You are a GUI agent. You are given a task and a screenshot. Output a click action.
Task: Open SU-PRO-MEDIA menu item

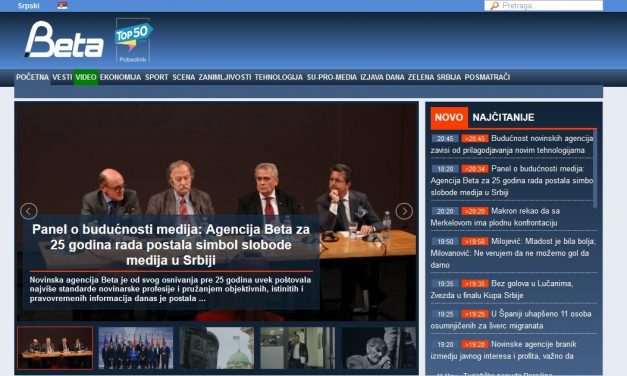[332, 77]
